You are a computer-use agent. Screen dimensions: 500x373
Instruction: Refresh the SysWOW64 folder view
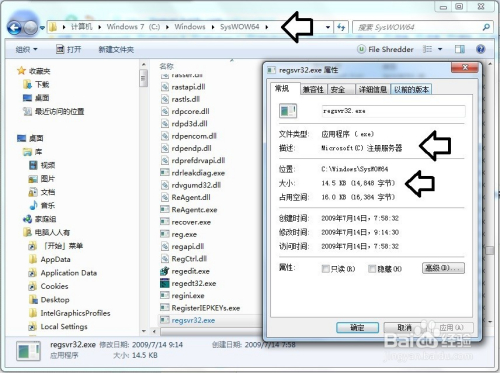pos(341,27)
